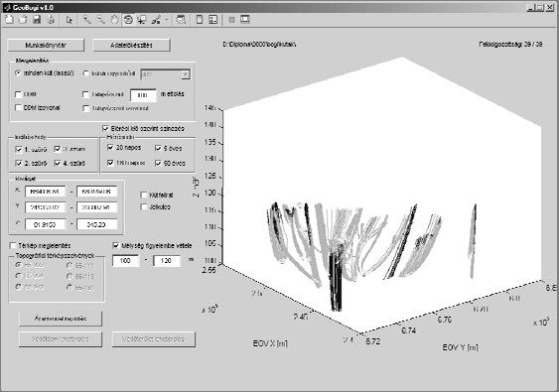Click the Munkakönyvtár button
559x392 pixels.
(46, 45)
